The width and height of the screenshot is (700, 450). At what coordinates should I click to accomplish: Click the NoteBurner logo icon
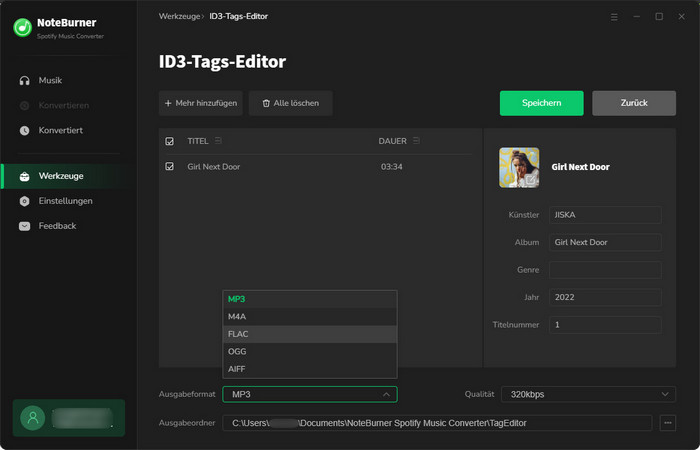(x=22, y=28)
